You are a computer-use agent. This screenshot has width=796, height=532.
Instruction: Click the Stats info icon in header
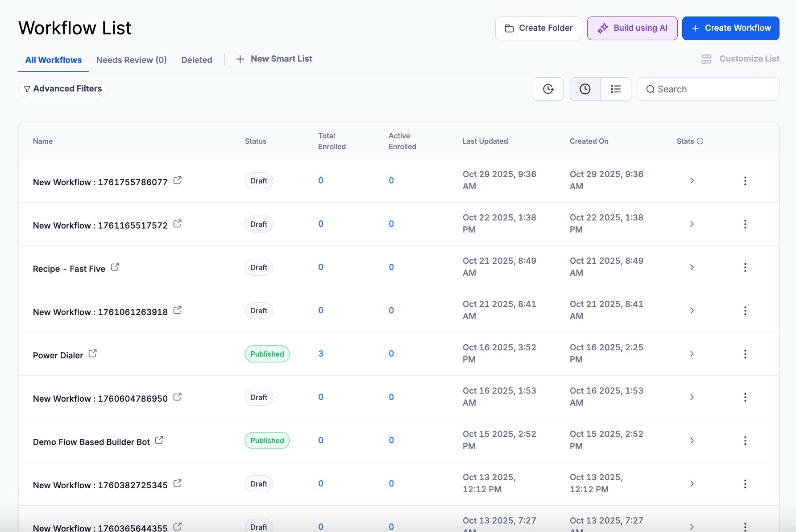pyautogui.click(x=700, y=141)
